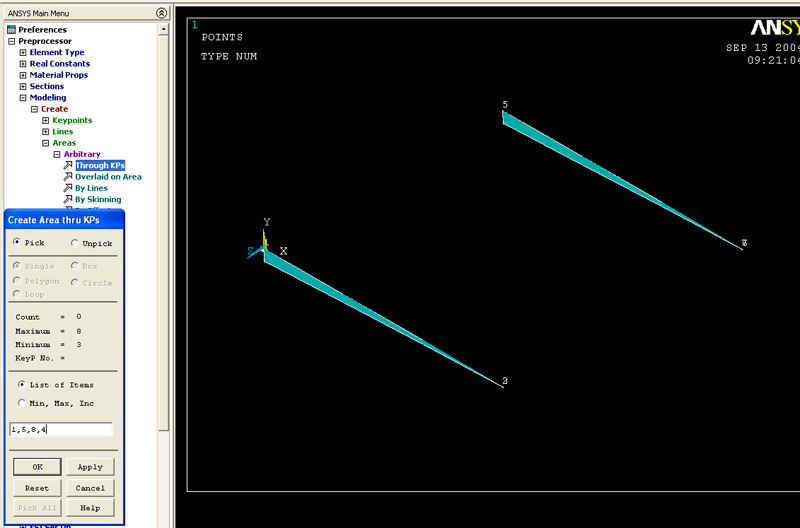Viewport: 800px width, 528px height.
Task: Open By Skinning menu entry
Action: click(x=98, y=199)
